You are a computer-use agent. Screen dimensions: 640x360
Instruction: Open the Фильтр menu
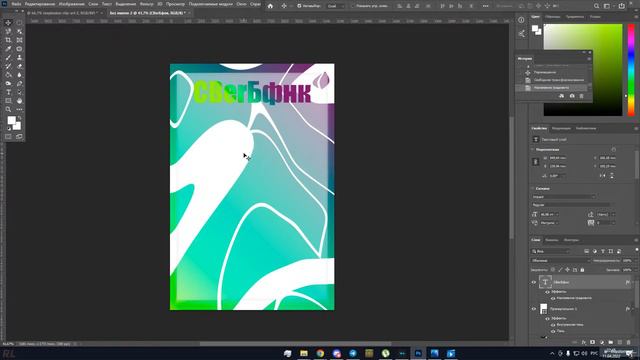point(147,4)
